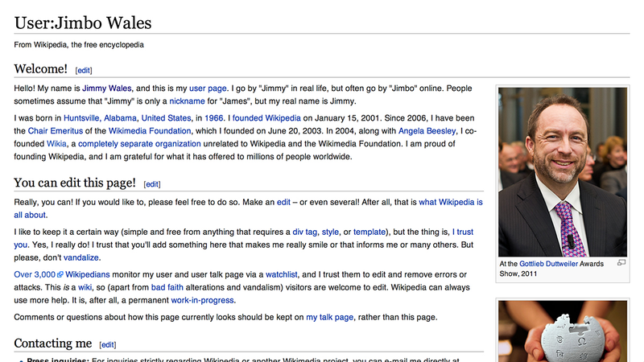This screenshot has height=362, width=644.
Task: Click the enlarge icon beside the photo caption
Action: [621, 263]
